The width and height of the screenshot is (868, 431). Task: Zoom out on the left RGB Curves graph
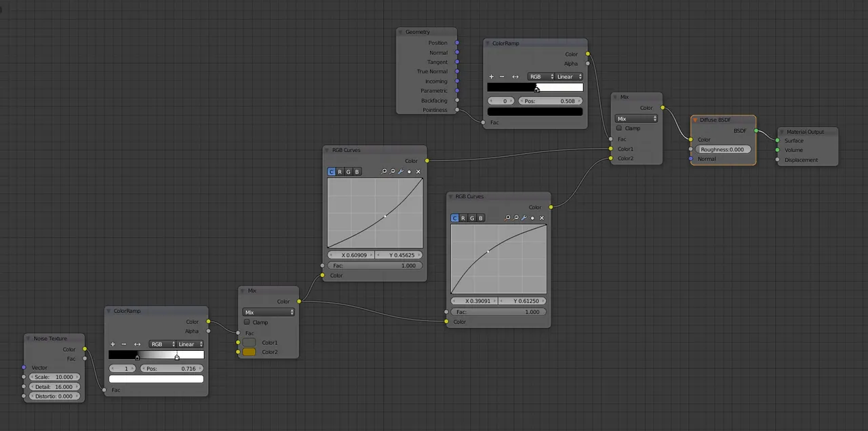[x=392, y=172]
